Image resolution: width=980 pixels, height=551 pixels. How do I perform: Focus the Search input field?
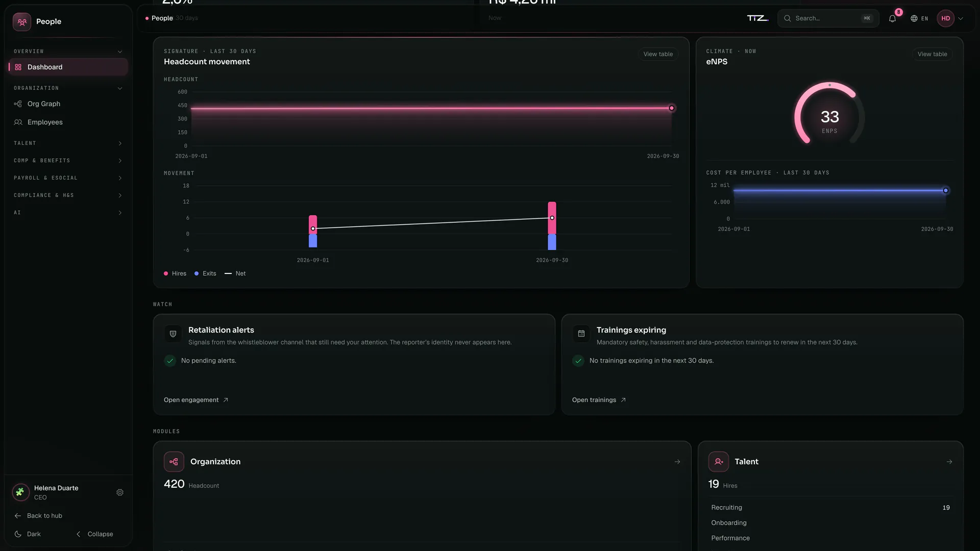tap(828, 18)
